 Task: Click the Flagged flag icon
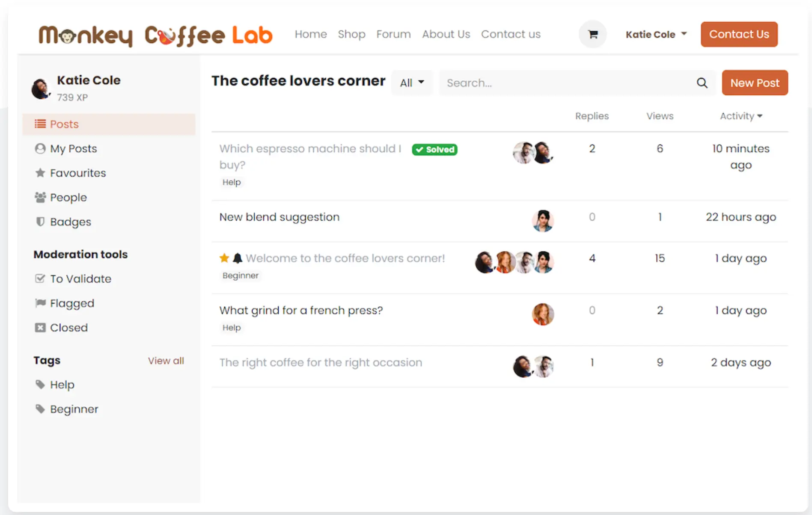point(40,303)
